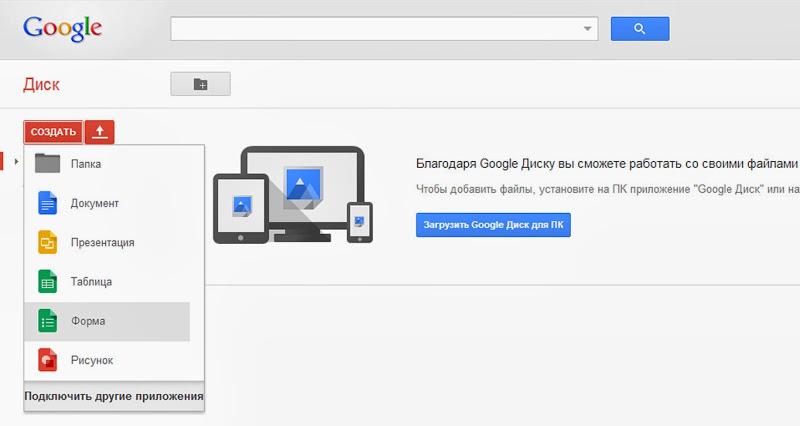
Task: Click the new folder toolbar button
Action: [201, 84]
